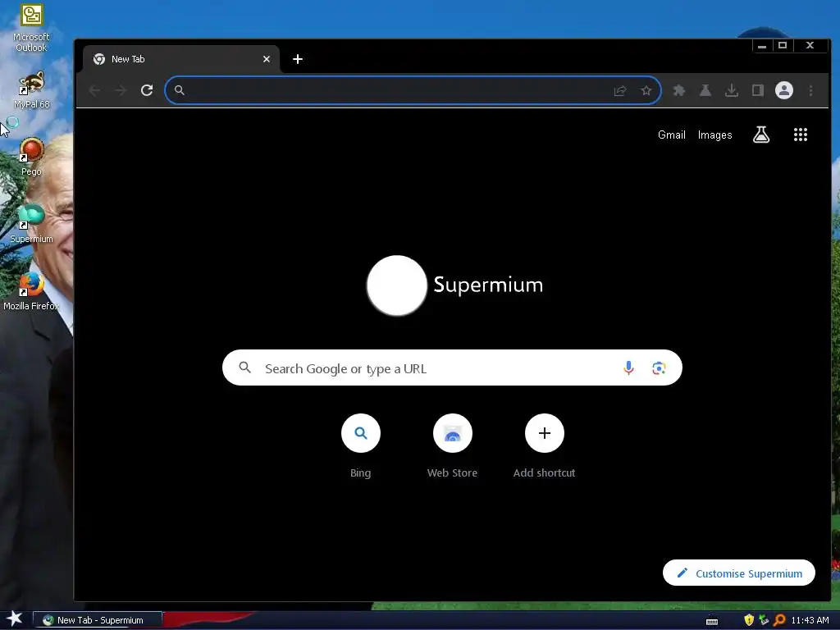Open the Bing shortcut tile
Screen dimensions: 840x630
(x=361, y=445)
